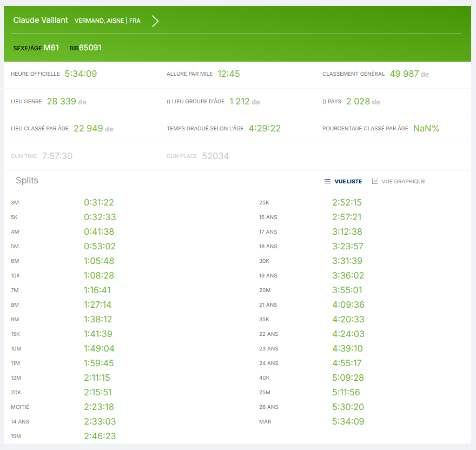The image size is (476, 450).
Task: Click the runner name Claude Vaillant
Action: click(x=41, y=20)
